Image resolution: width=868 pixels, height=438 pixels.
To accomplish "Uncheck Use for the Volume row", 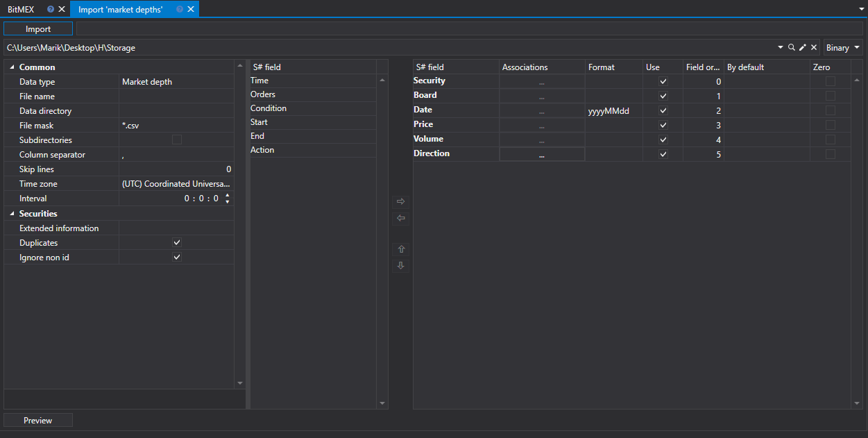I will [663, 140].
